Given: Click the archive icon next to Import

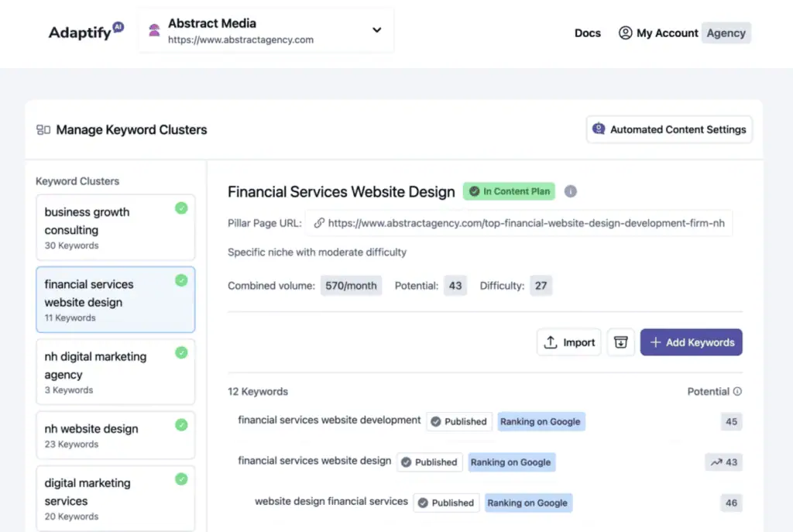Looking at the screenshot, I should (x=620, y=342).
